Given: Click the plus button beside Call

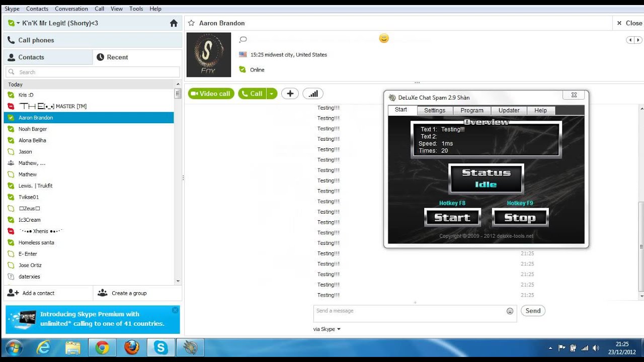Looking at the screenshot, I should (290, 94).
